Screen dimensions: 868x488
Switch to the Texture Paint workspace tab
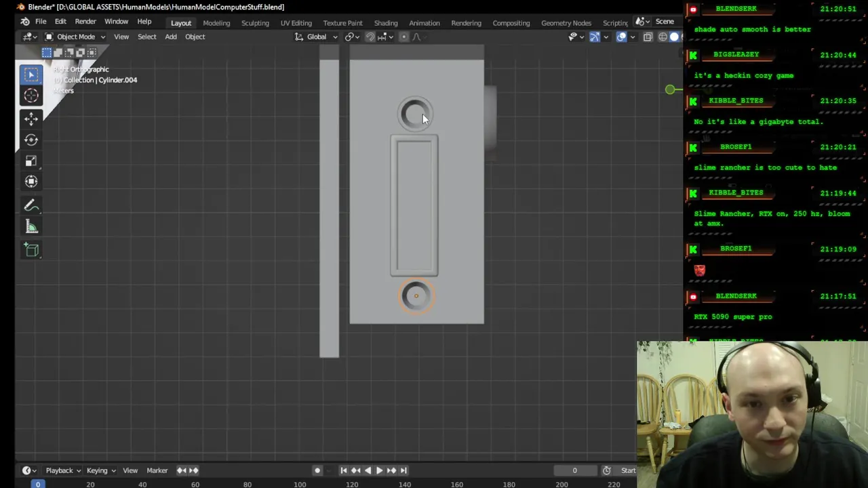pos(342,22)
